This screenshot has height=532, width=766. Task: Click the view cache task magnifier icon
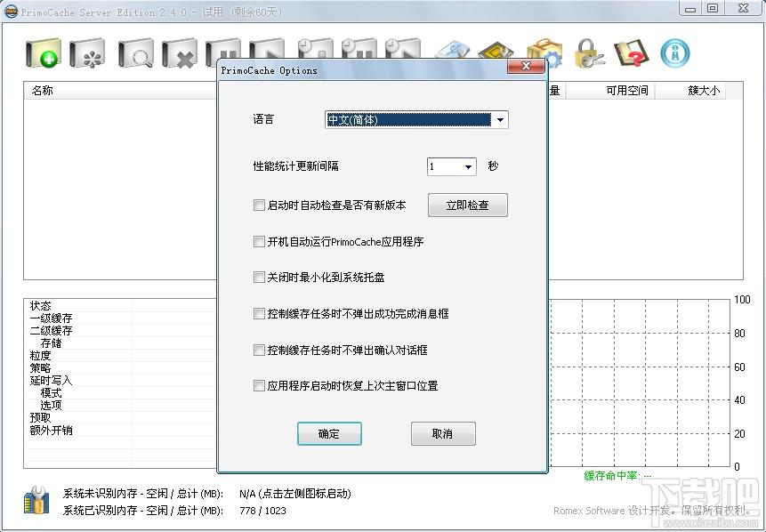[x=136, y=52]
